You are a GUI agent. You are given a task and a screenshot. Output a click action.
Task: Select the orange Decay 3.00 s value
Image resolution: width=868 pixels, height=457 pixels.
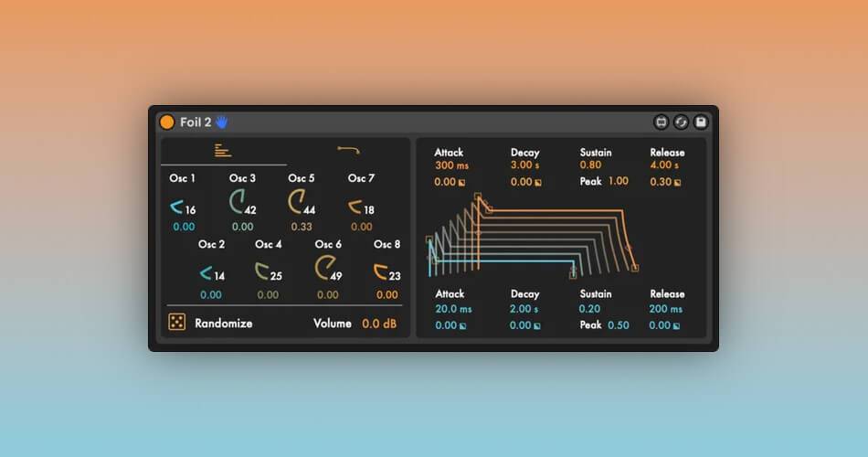click(524, 165)
